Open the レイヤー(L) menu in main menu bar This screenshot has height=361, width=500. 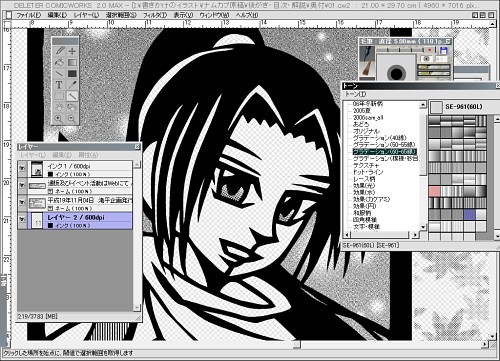point(86,15)
